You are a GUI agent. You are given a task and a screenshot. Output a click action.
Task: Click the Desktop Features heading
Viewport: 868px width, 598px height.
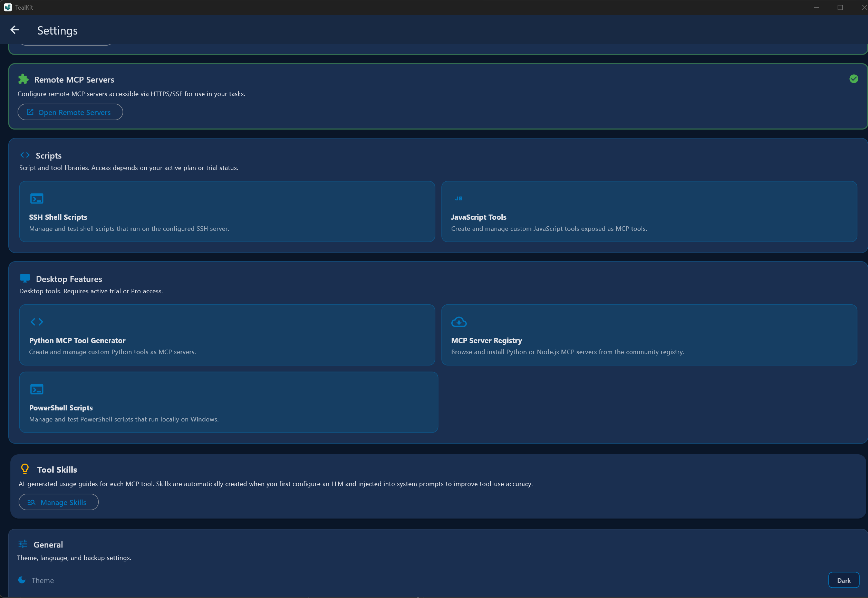coord(69,279)
